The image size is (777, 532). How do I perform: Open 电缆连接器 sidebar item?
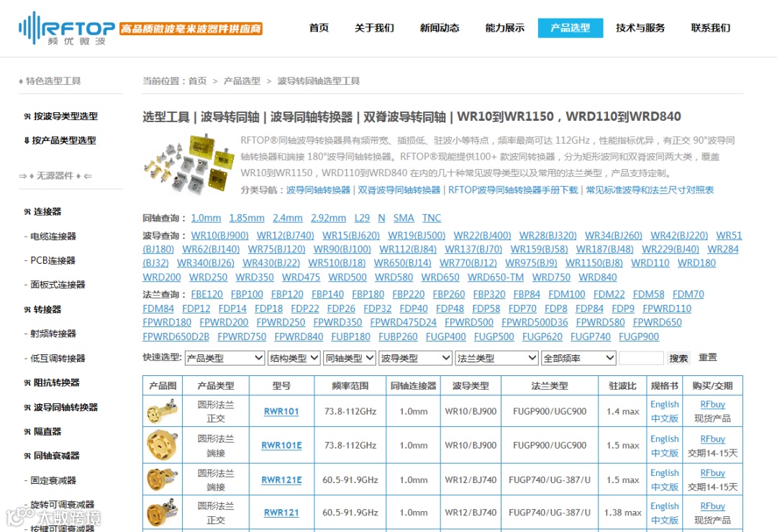click(x=53, y=237)
